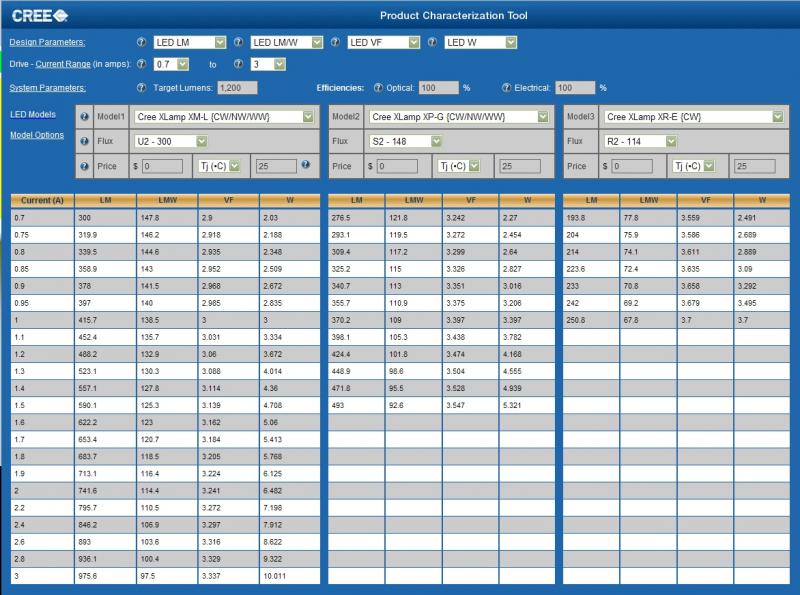Open Model3 Flux dropdown R2 - 114
Image resolution: width=800 pixels, height=595 pixels.
(640, 141)
